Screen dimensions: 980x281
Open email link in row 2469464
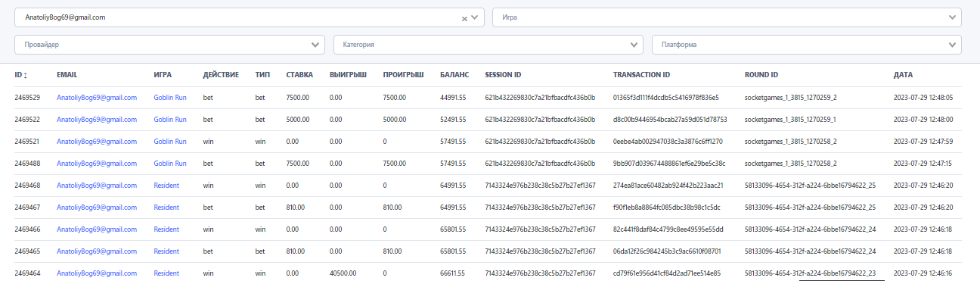click(97, 273)
